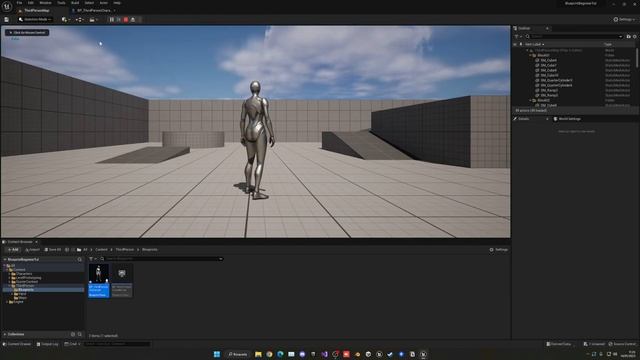Click the Outliner filter icon

pyautogui.click(x=518, y=37)
